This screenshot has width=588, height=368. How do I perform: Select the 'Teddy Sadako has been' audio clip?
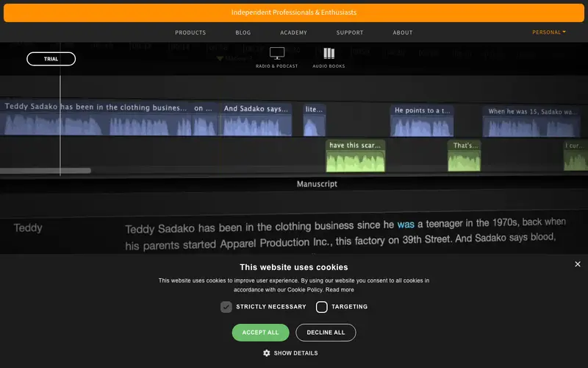(x=96, y=118)
